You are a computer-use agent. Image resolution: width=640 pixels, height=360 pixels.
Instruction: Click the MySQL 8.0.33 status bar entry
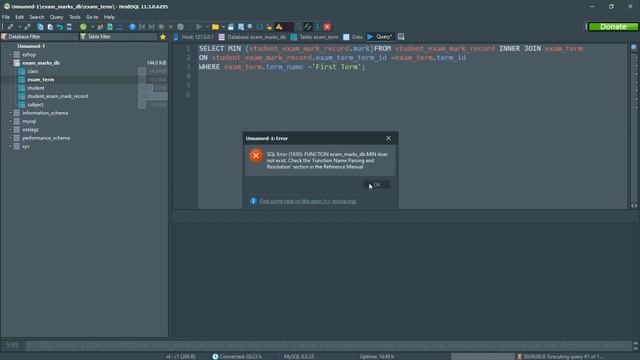(299, 356)
